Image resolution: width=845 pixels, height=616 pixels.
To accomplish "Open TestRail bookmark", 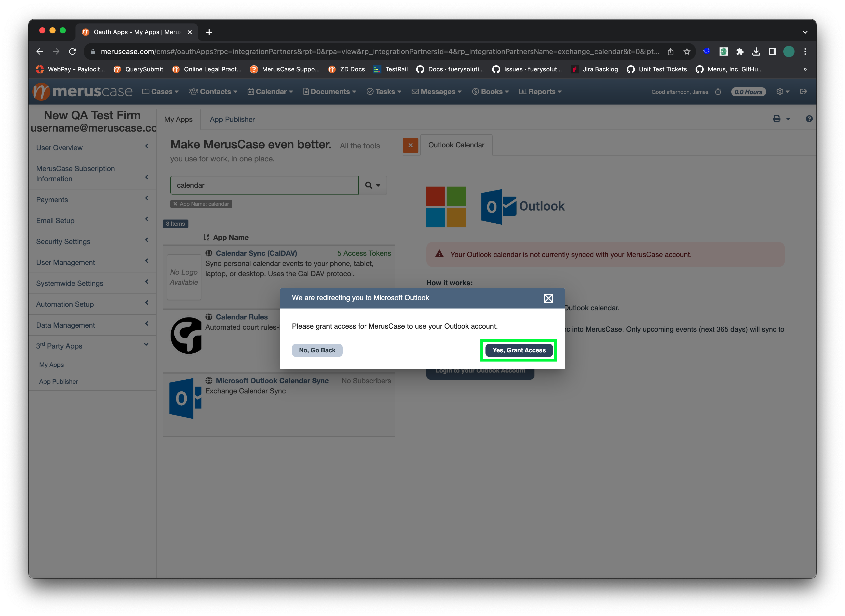I will coord(390,69).
